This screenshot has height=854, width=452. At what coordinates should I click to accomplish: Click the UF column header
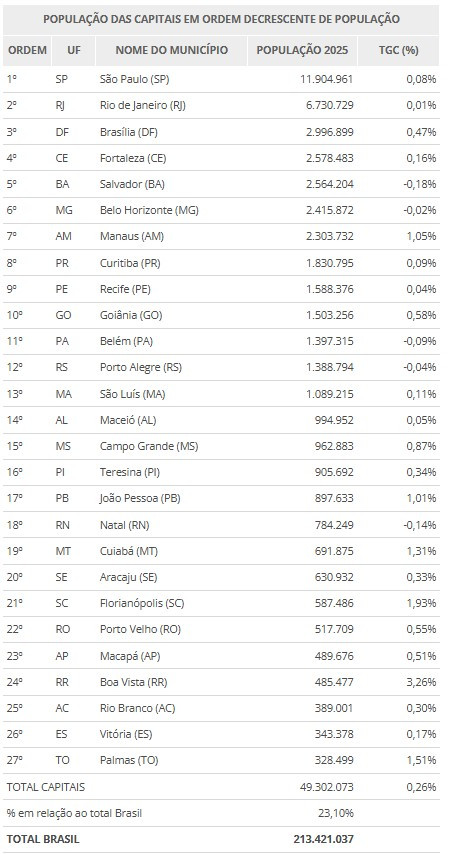[x=74, y=51]
